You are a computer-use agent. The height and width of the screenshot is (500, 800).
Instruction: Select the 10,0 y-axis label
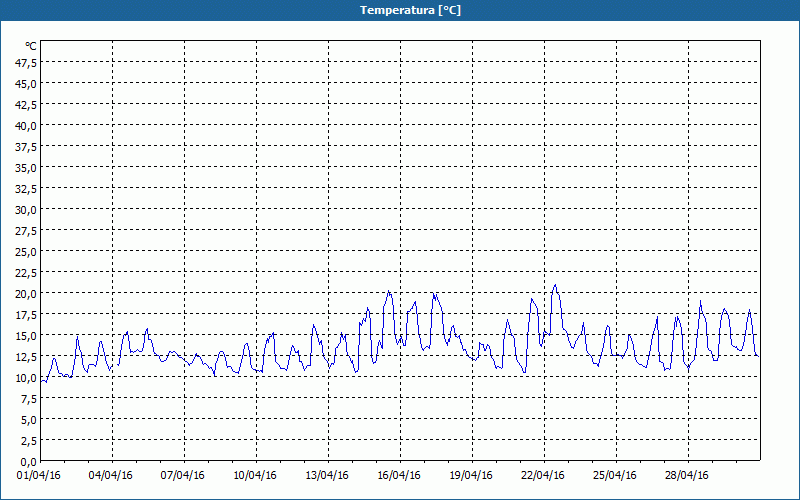[x=26, y=378]
